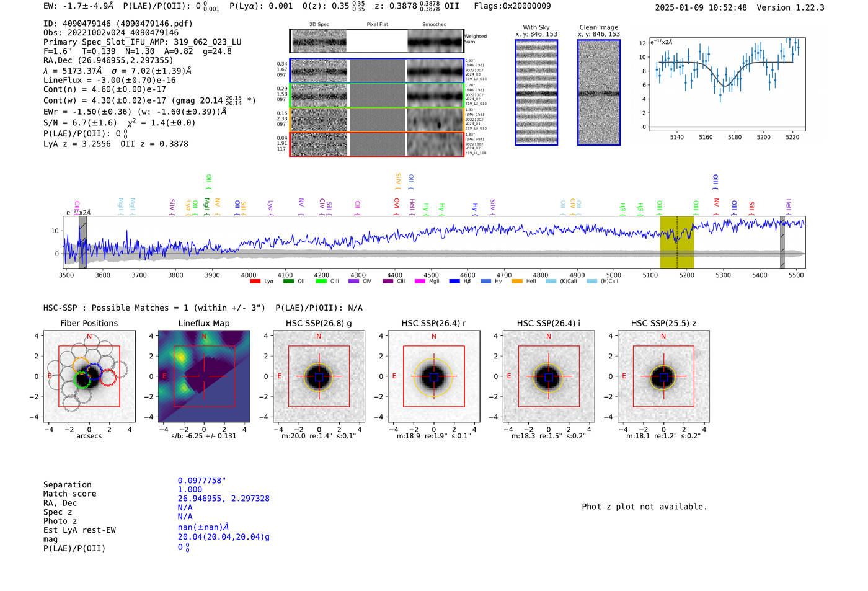Select the HSC SSP(26.8) g cutout
The image size is (868, 591).
pos(319,376)
